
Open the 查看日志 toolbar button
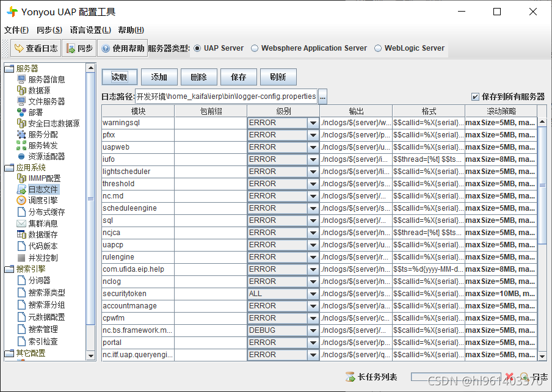(35, 48)
